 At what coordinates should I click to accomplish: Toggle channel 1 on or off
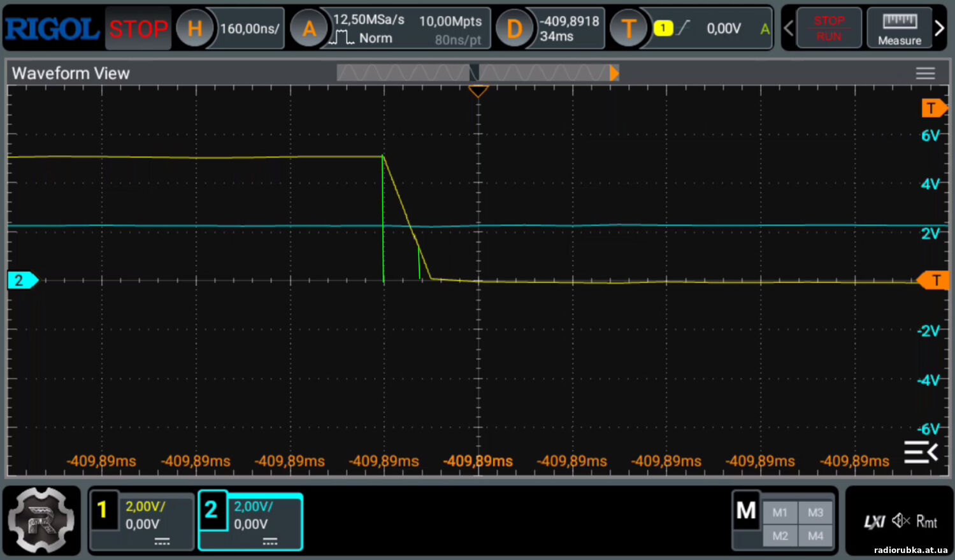tap(103, 510)
